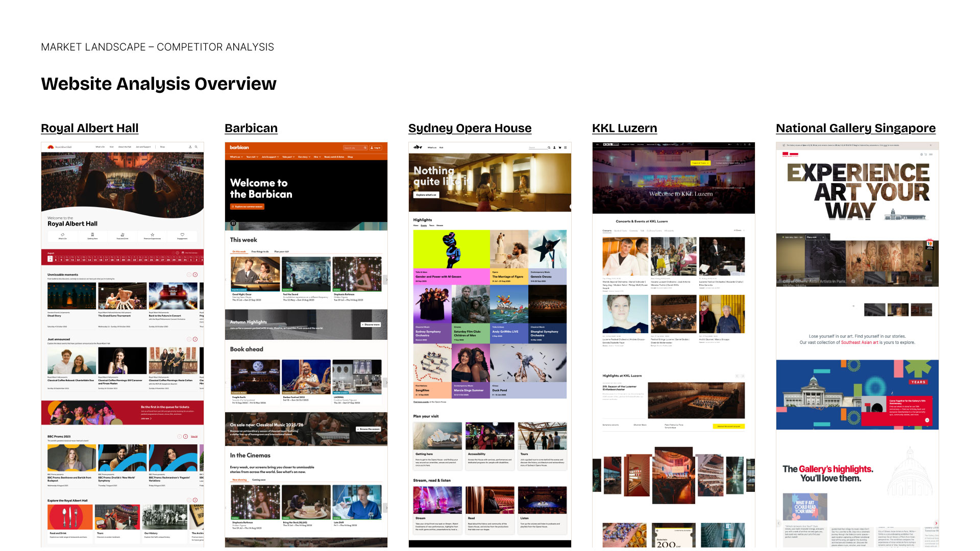Viewport: 980px width, 551px height.
Task: Click the barbican logo
Action: pos(239,147)
